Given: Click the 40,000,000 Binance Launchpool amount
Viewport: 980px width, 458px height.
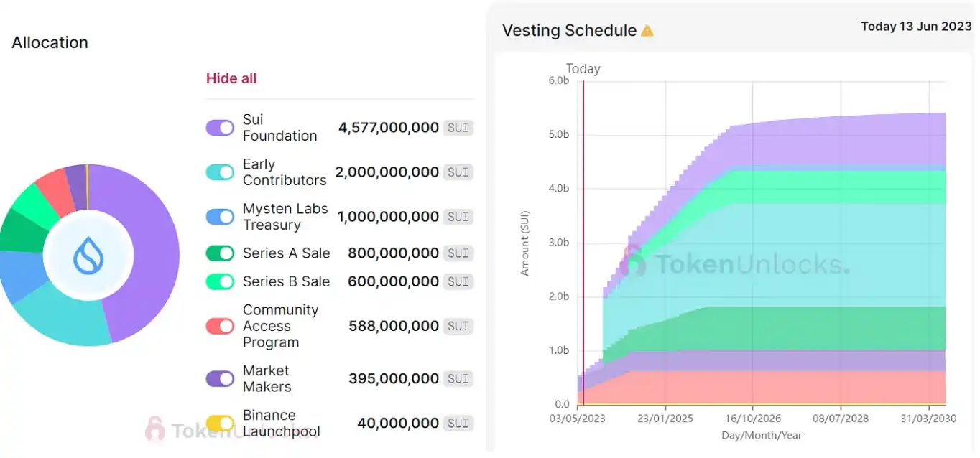Looking at the screenshot, I should pos(398,423).
